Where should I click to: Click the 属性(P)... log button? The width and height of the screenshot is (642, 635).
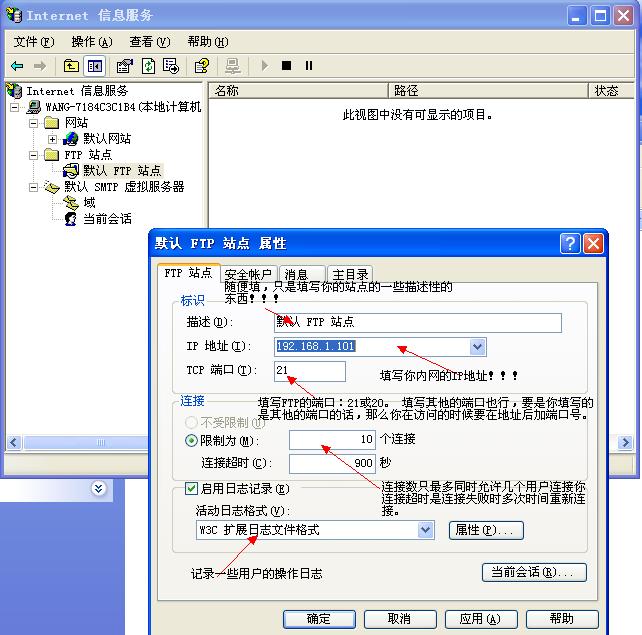(486, 530)
